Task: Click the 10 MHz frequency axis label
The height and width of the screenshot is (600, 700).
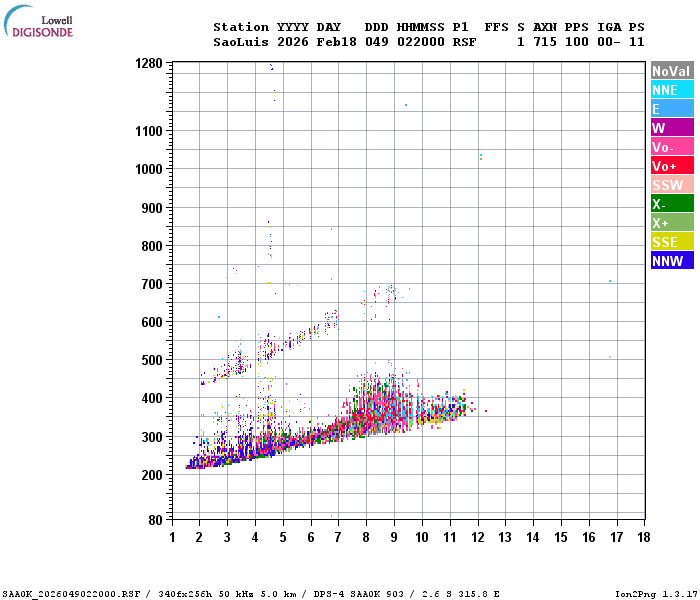Action: pyautogui.click(x=422, y=537)
